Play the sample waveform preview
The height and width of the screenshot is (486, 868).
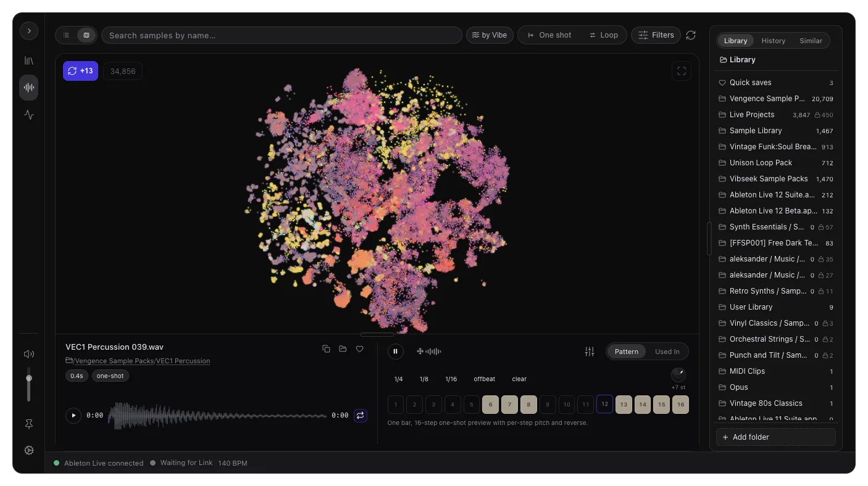coord(73,415)
